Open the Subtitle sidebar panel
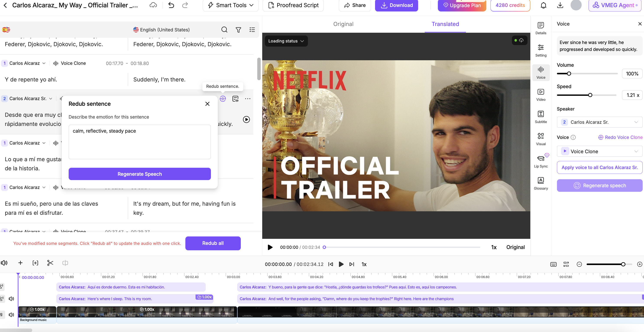This screenshot has width=644, height=332. pos(541,117)
